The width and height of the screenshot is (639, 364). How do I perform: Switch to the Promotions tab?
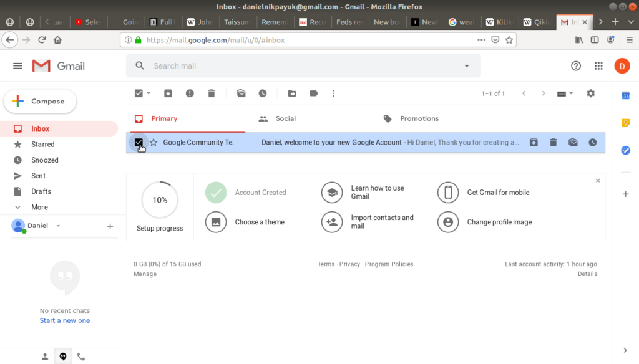point(419,118)
